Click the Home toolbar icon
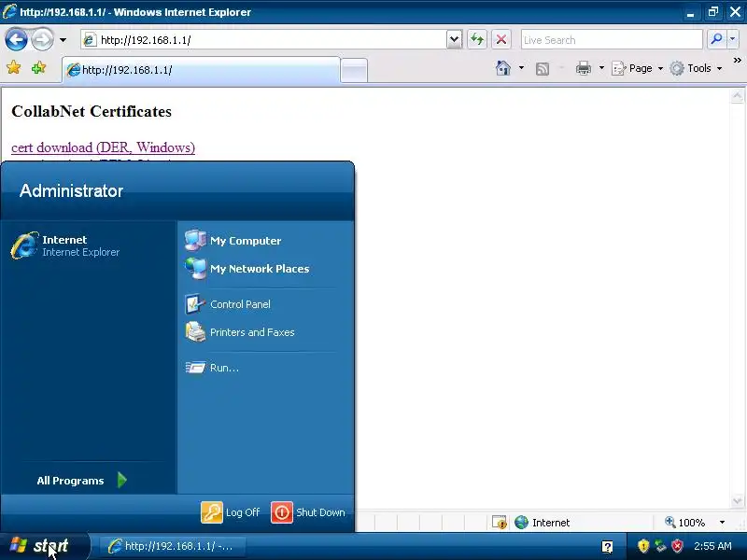The height and width of the screenshot is (560, 747). 503,68
